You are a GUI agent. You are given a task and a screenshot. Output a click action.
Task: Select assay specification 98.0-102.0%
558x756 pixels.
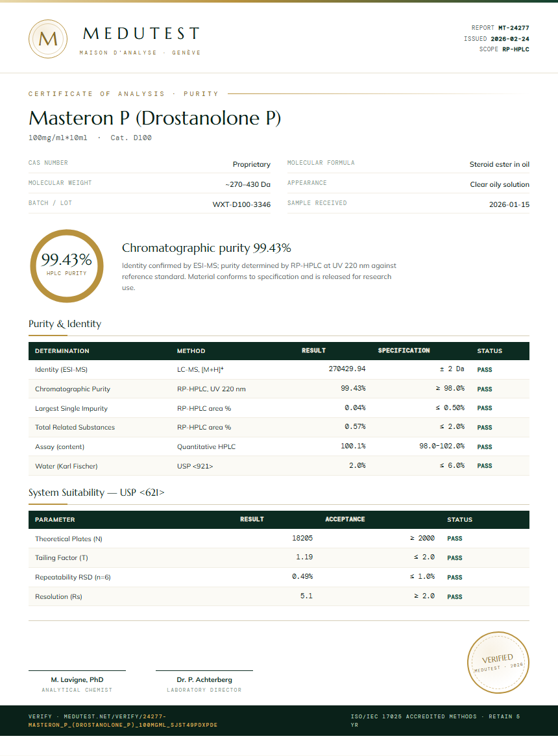click(442, 446)
